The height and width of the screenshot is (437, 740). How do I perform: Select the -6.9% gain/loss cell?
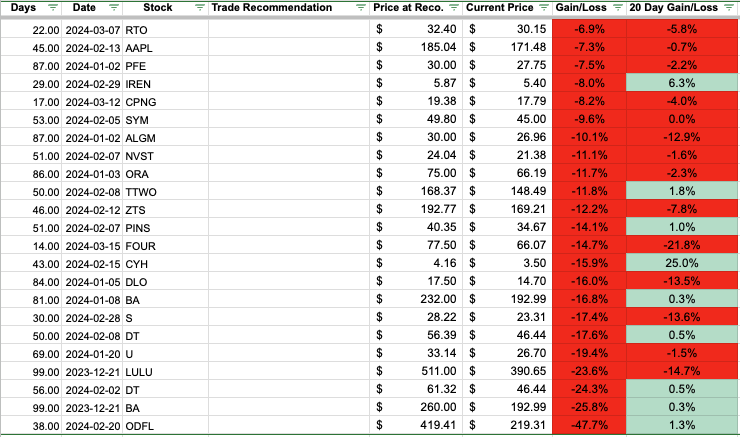point(589,29)
